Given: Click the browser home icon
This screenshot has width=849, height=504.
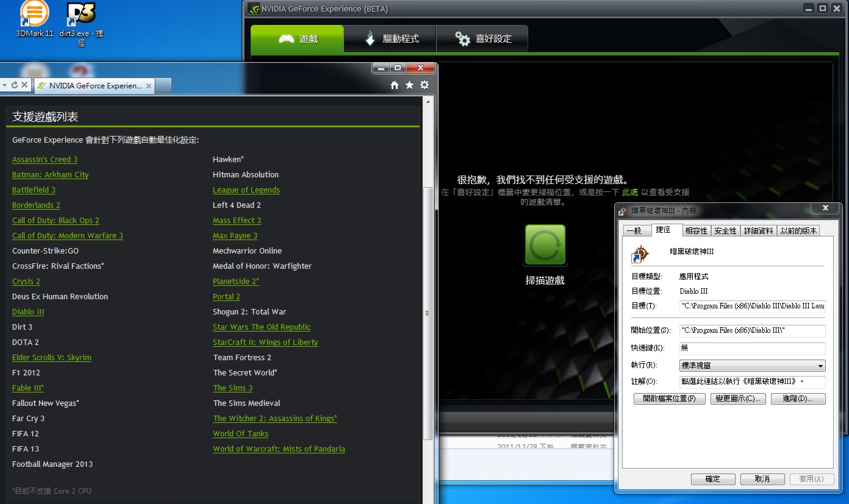Looking at the screenshot, I should tap(395, 85).
